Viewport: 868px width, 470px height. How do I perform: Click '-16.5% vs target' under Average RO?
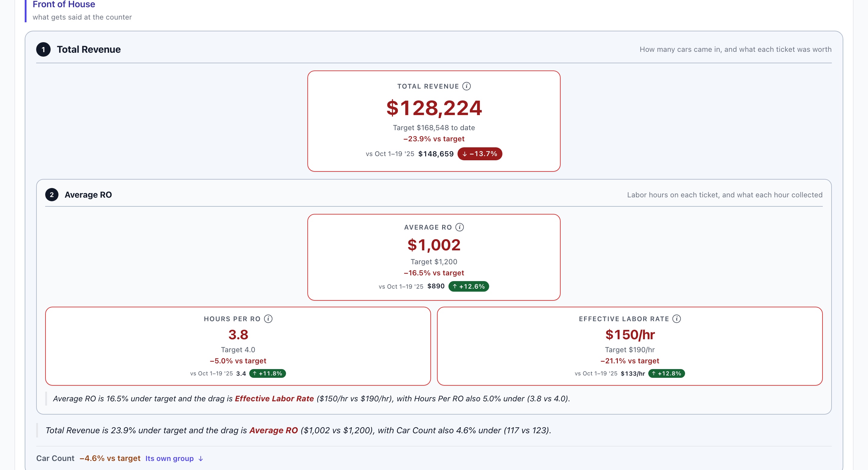pyautogui.click(x=434, y=273)
